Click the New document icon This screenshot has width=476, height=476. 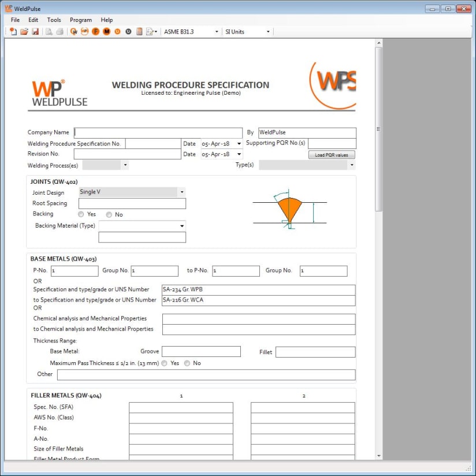pos(13,32)
